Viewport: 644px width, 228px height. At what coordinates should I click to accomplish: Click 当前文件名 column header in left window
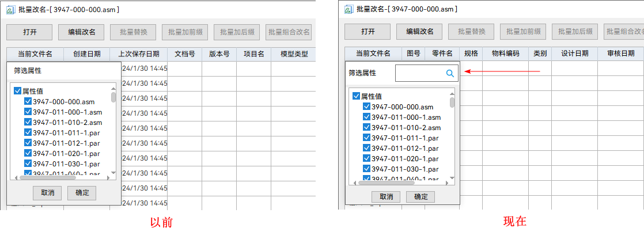pos(35,54)
